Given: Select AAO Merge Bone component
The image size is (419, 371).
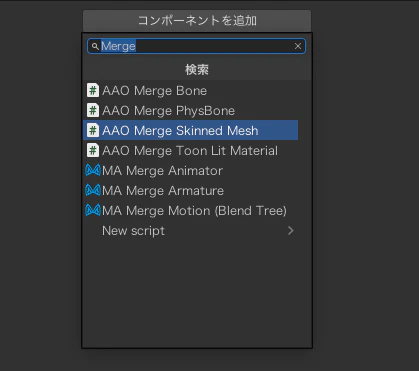Looking at the screenshot, I should (190, 90).
